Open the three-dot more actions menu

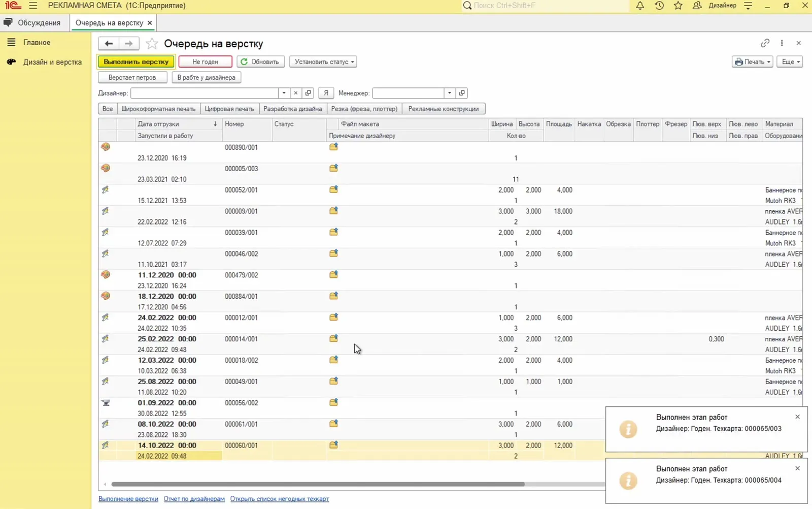coord(782,43)
